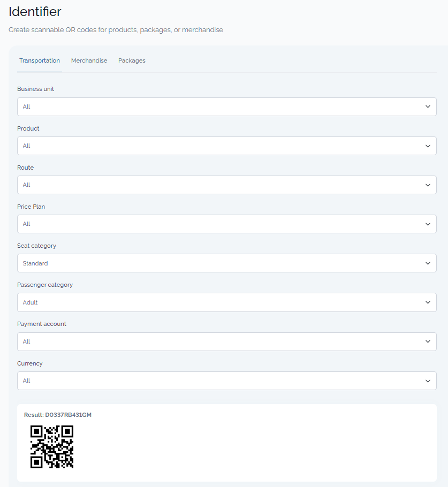Screen dimensions: 448x487
Task: Expand the Business unit dropdown chevron
Action: (x=428, y=106)
